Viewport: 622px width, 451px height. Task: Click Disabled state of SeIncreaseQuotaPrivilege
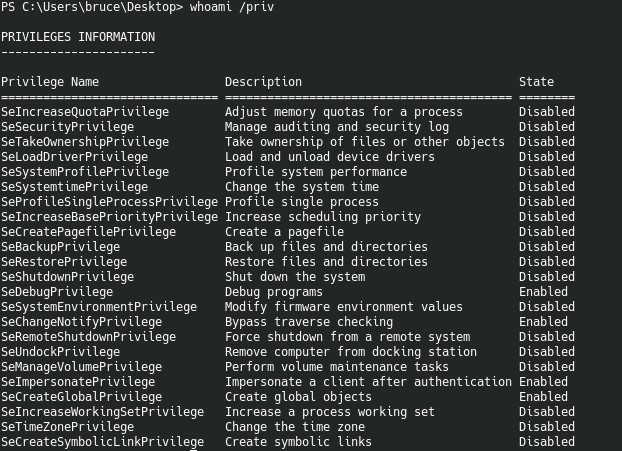click(x=547, y=112)
